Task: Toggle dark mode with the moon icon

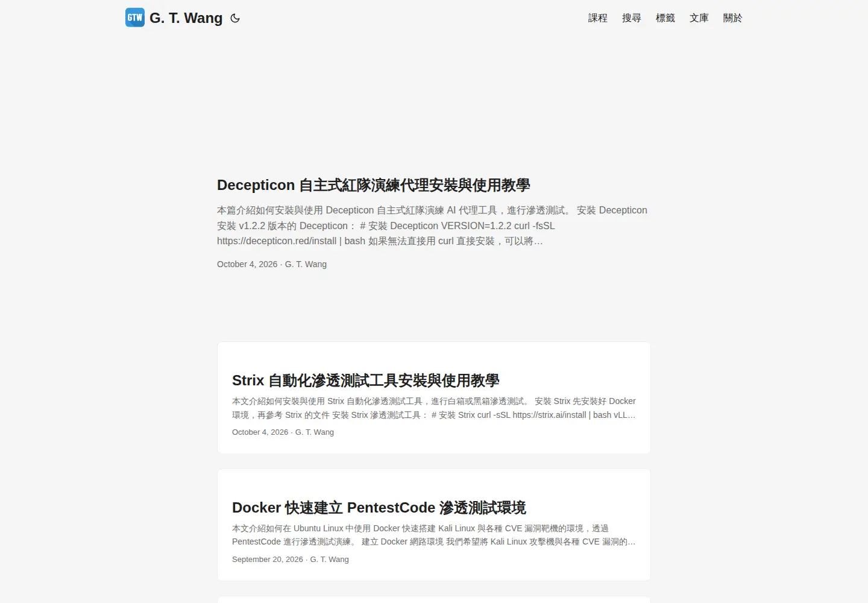Action: click(x=235, y=18)
